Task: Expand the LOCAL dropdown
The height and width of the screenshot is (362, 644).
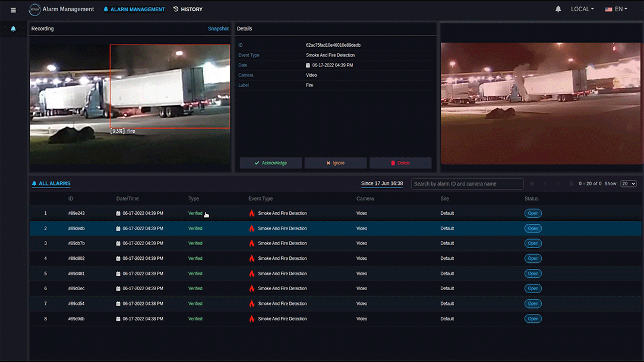Action: [582, 9]
